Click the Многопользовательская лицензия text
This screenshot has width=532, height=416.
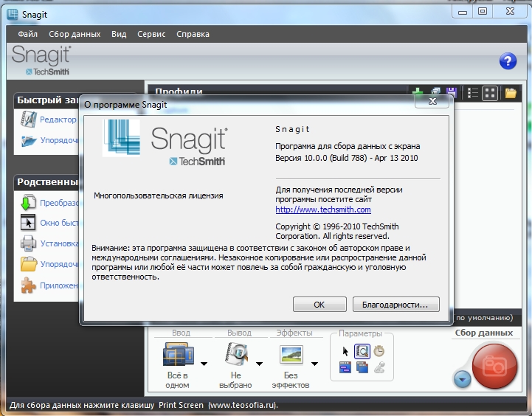159,195
